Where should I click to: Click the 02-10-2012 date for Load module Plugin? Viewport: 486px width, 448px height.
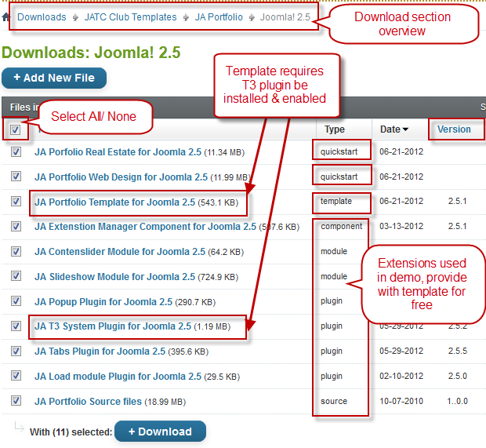[x=401, y=376]
